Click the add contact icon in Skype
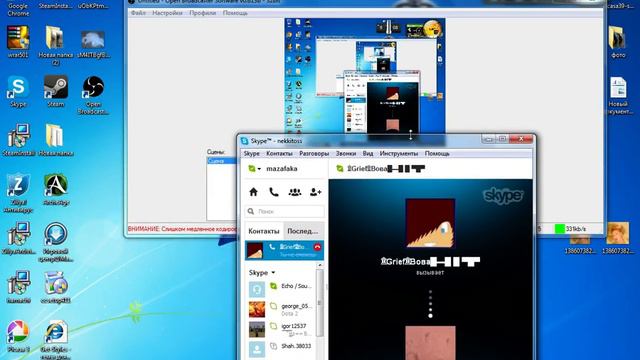 (316, 192)
